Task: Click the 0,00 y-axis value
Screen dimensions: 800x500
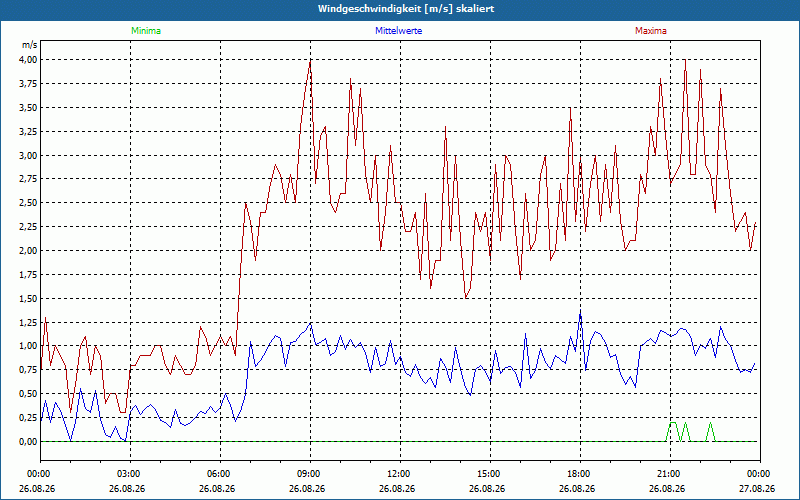Action: 28,442
